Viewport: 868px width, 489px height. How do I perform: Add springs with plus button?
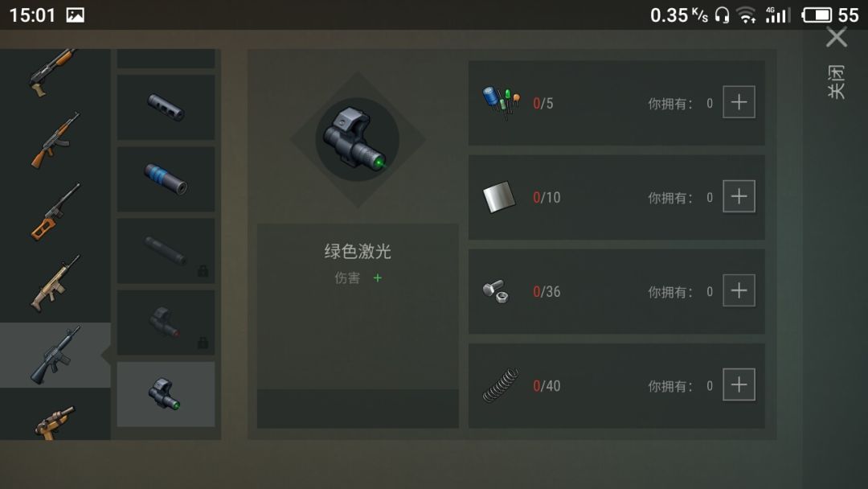[x=739, y=384]
